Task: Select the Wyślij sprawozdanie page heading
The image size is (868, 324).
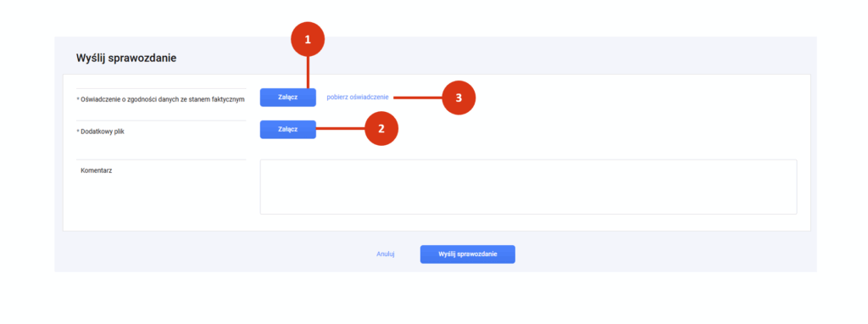Action: (126, 58)
